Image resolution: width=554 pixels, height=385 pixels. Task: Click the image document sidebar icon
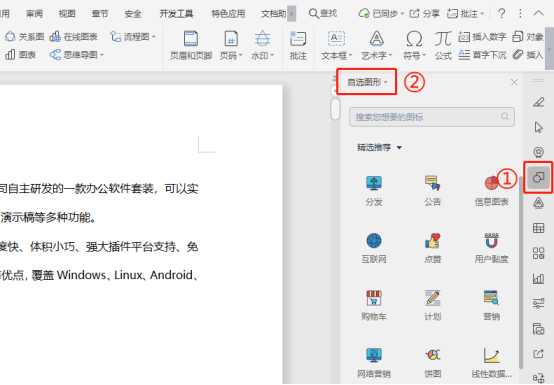point(538,328)
